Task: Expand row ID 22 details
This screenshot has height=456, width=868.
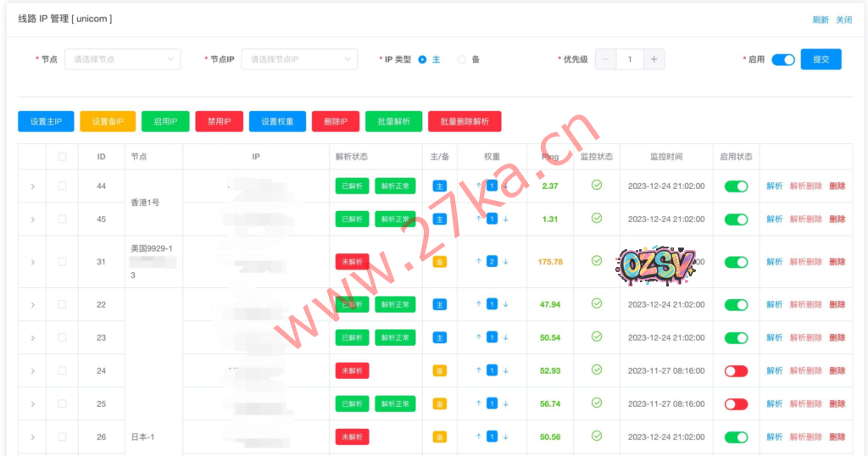Action: pos(33,305)
